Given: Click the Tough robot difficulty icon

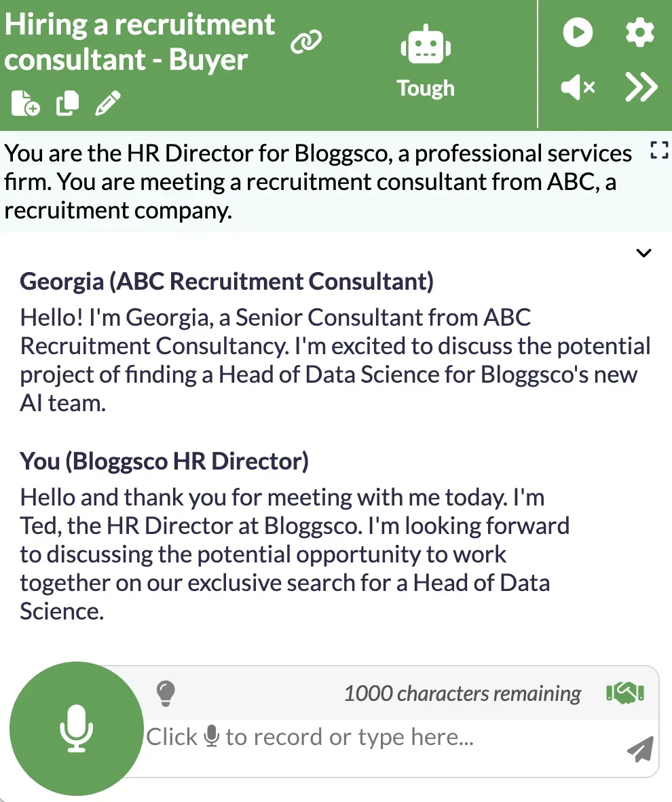Looking at the screenshot, I should [x=426, y=45].
